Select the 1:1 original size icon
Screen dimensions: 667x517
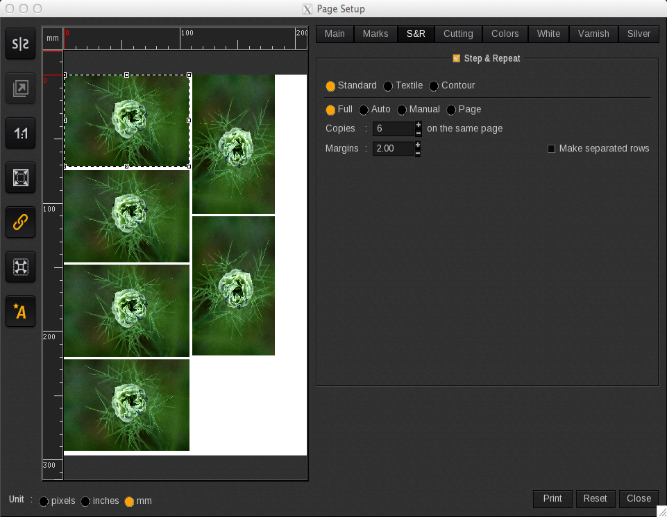tap(20, 134)
